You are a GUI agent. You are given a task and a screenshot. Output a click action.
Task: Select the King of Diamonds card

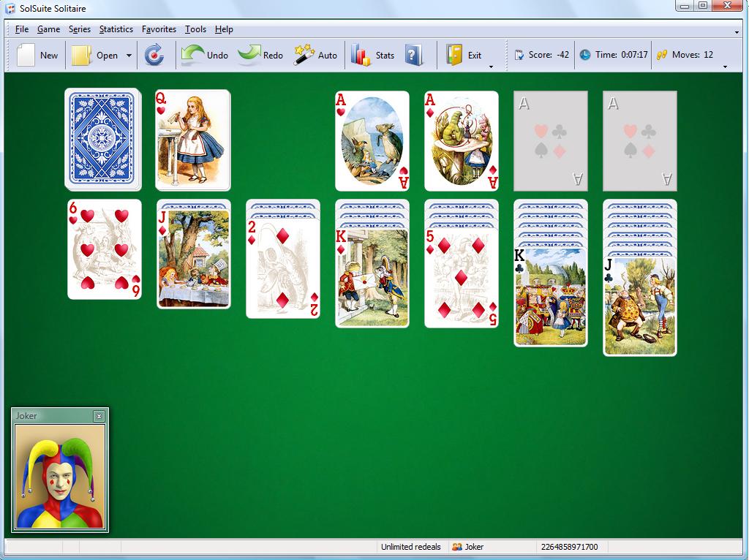(372, 278)
